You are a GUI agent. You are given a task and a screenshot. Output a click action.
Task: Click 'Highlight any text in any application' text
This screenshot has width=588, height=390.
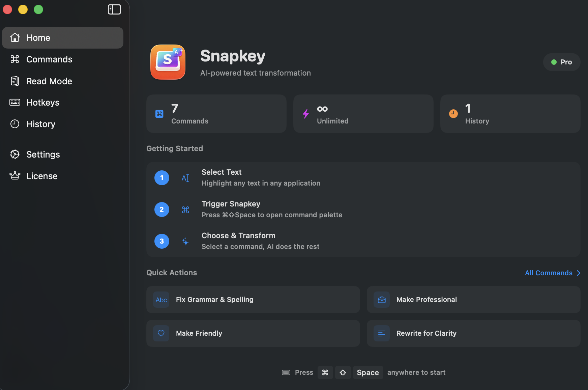pos(261,183)
